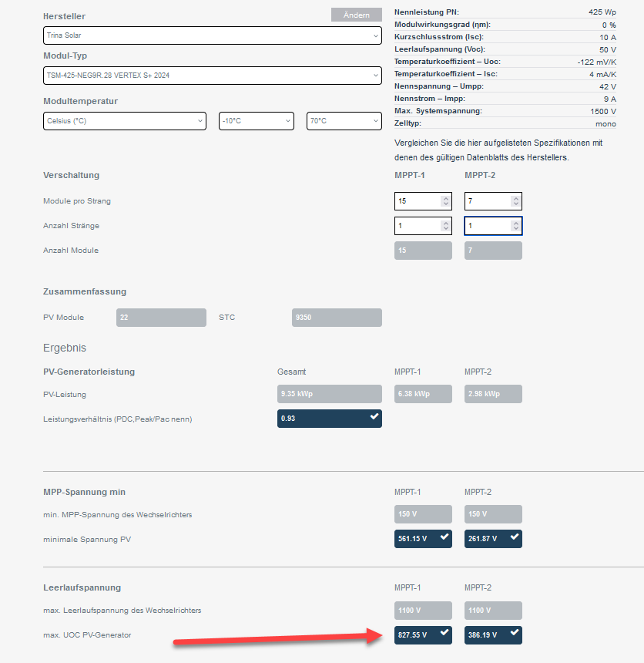Click stepper arrows on MPPT-1 Module pro Strang

445,201
